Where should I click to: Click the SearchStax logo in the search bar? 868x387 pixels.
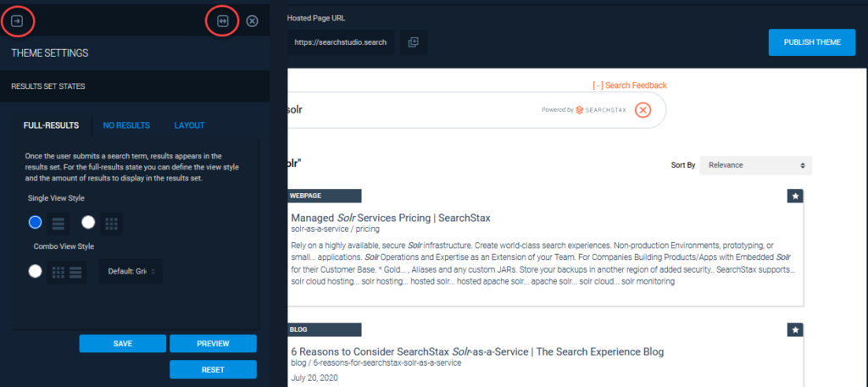pyautogui.click(x=601, y=110)
